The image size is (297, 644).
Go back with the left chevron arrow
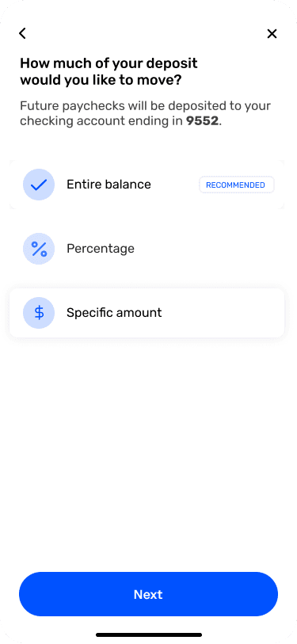pos(23,33)
